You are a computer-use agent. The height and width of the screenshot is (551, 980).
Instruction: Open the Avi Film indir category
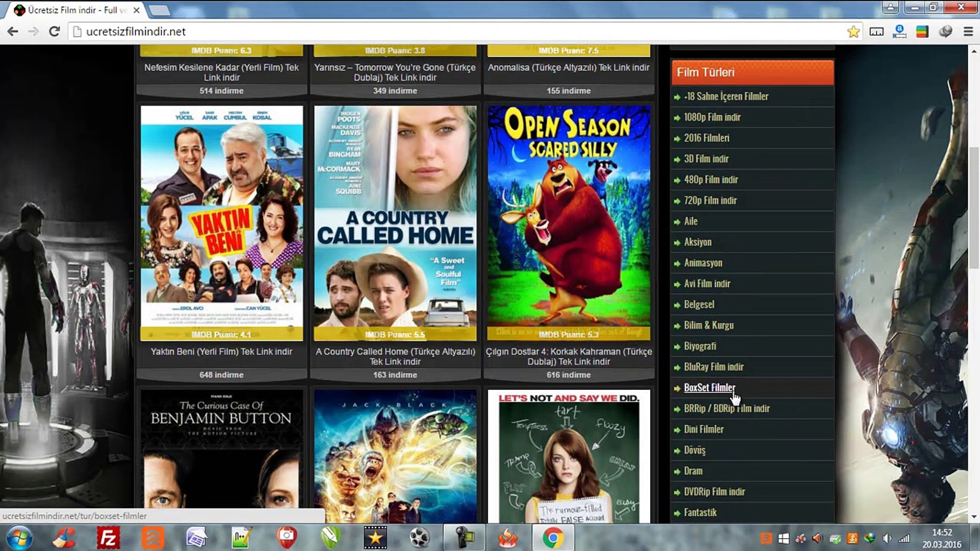coord(707,284)
